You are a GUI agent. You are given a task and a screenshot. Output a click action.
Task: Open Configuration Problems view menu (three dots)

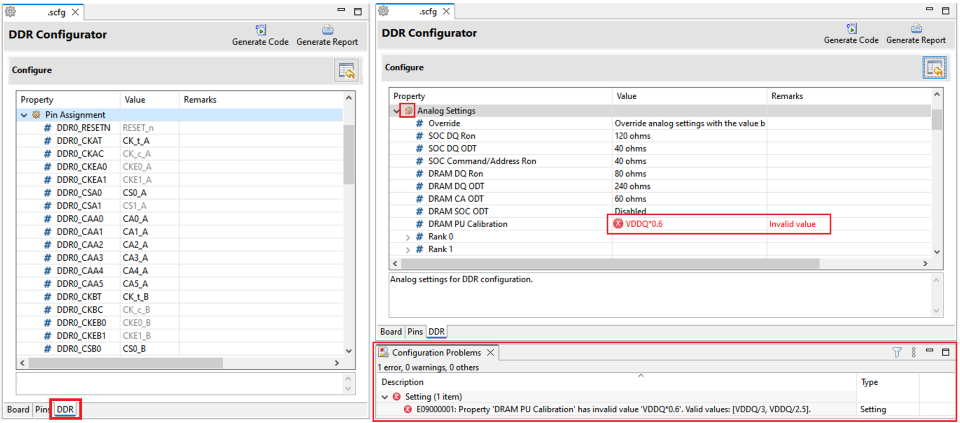point(913,353)
